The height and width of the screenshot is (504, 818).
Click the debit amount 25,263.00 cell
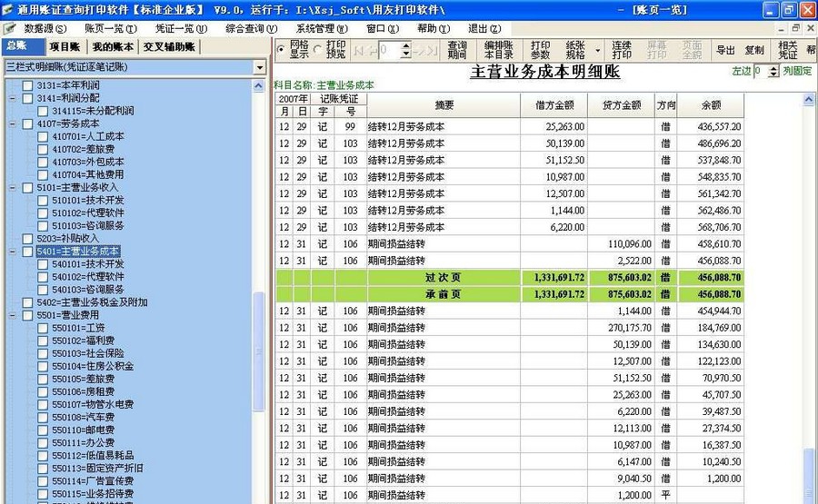click(554, 126)
